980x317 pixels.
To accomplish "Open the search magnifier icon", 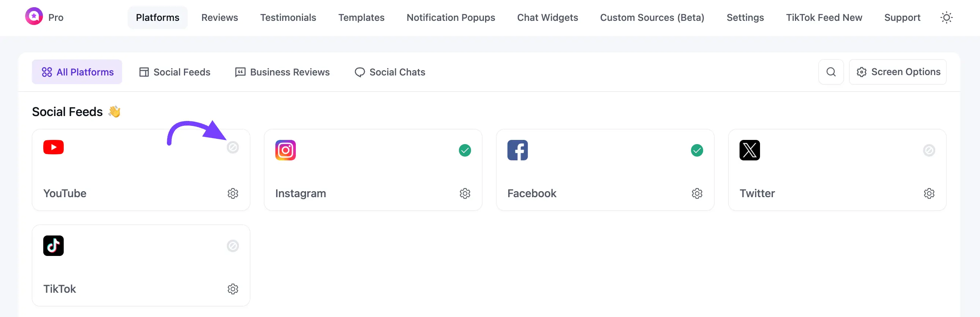I will pos(831,72).
